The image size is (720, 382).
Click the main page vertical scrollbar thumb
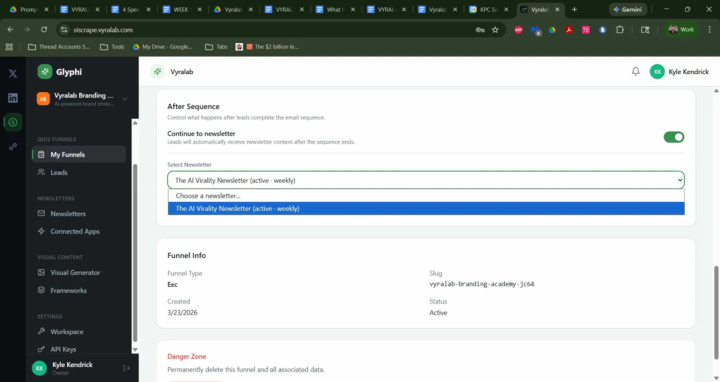pyautogui.click(x=716, y=312)
